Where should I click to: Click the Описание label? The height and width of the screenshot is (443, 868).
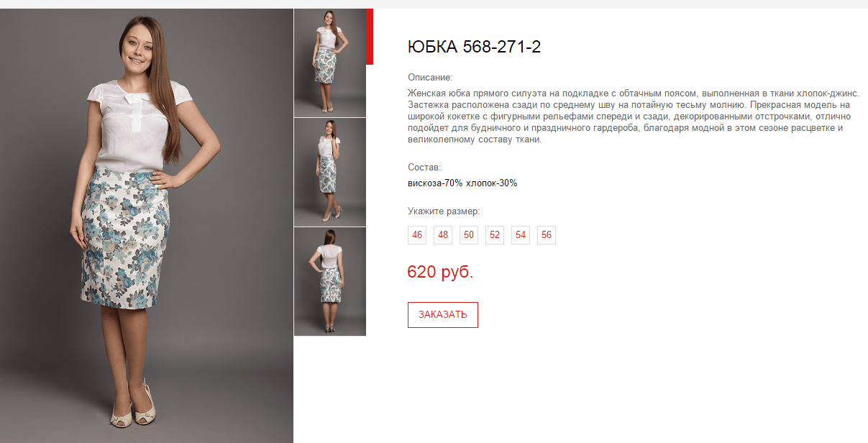coord(430,77)
